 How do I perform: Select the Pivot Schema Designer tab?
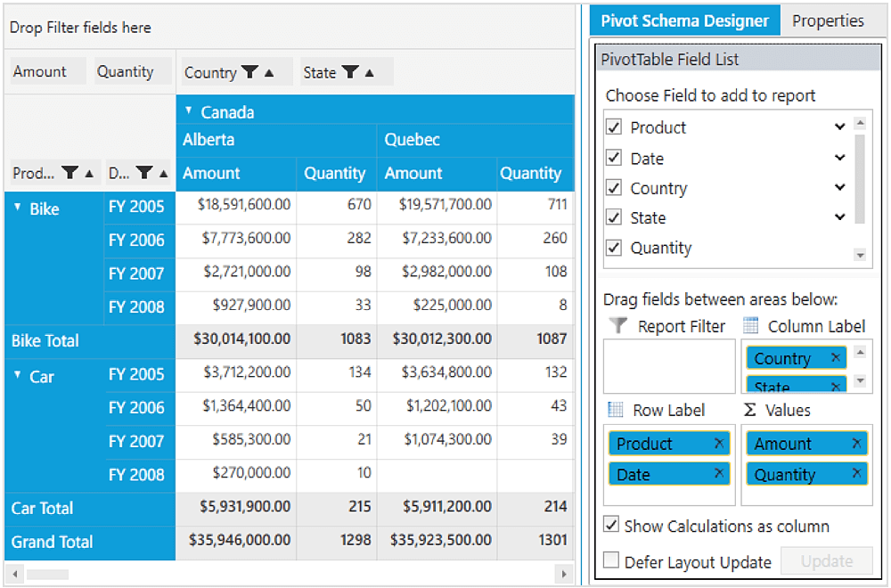684,20
